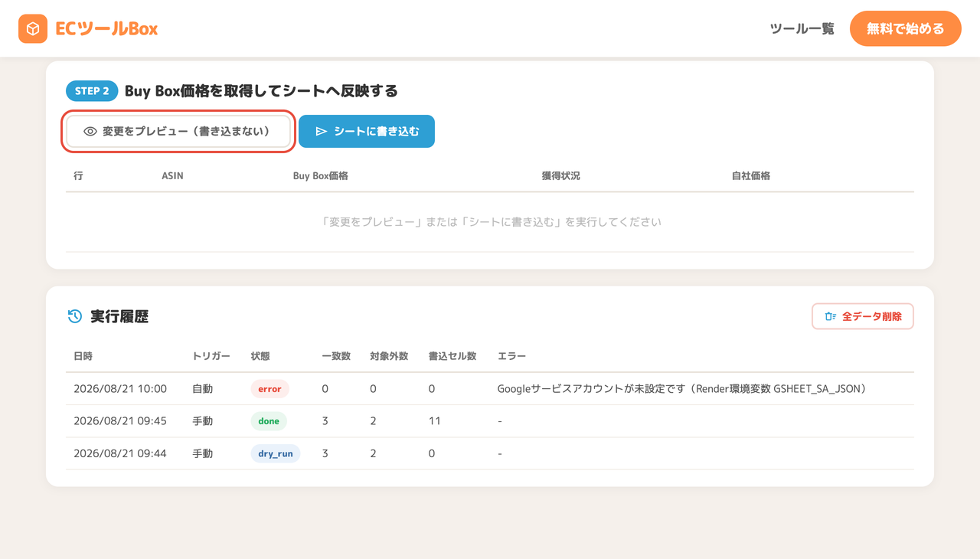Click the 無料で始める button
The height and width of the screenshot is (559, 980).
point(905,29)
